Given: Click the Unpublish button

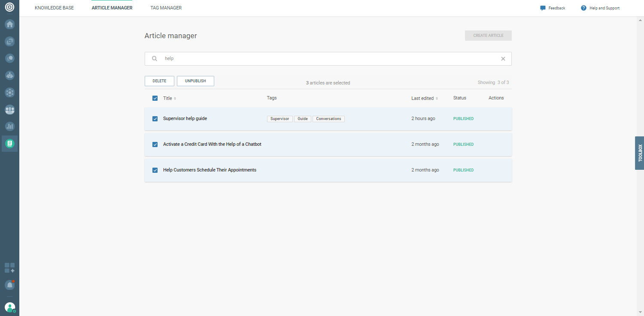Looking at the screenshot, I should (195, 81).
